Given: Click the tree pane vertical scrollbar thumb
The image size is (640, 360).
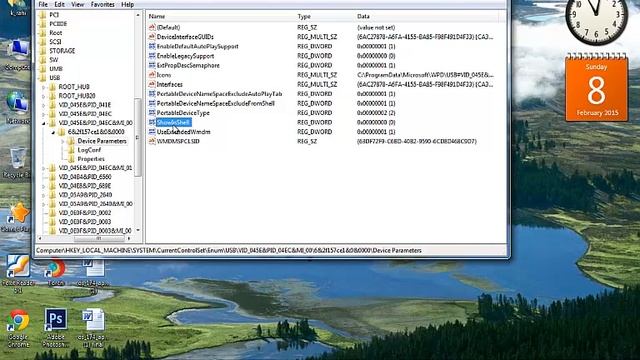Looking at the screenshot, I should tap(138, 137).
